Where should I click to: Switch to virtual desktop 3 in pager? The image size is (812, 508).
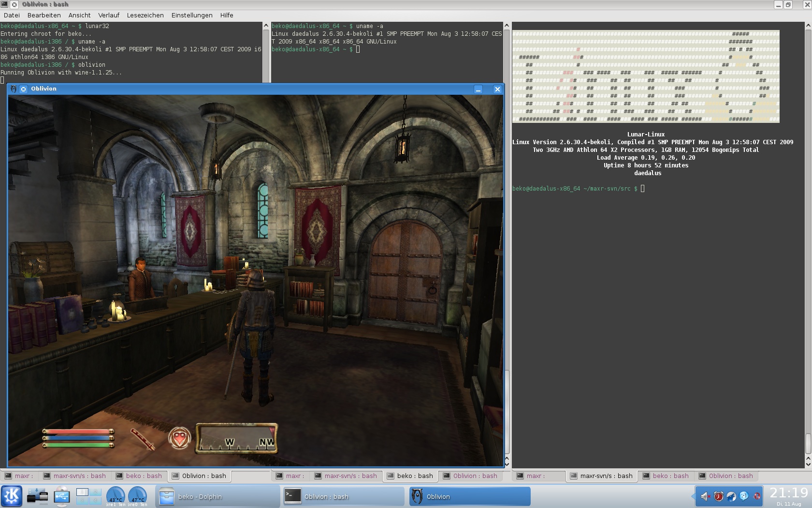pyautogui.click(x=83, y=501)
